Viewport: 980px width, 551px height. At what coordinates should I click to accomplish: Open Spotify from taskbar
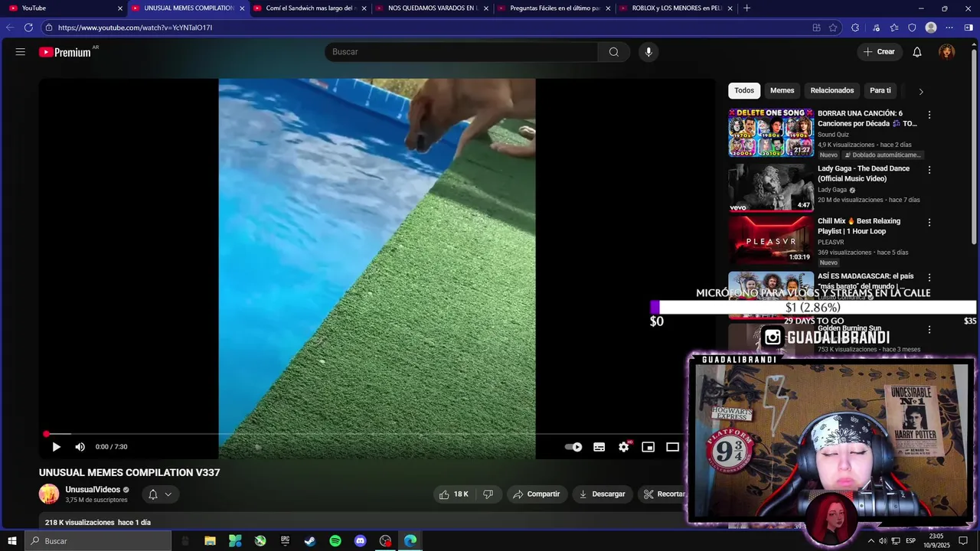click(x=335, y=541)
